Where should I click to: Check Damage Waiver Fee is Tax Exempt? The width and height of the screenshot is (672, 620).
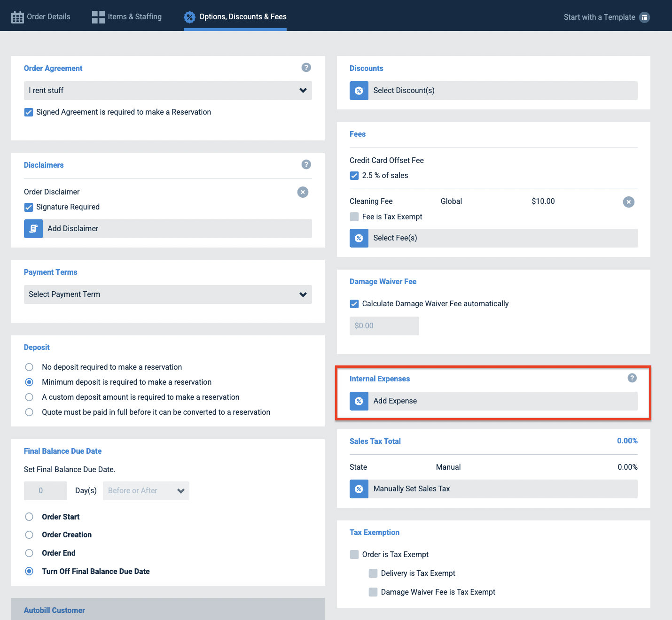(x=373, y=592)
